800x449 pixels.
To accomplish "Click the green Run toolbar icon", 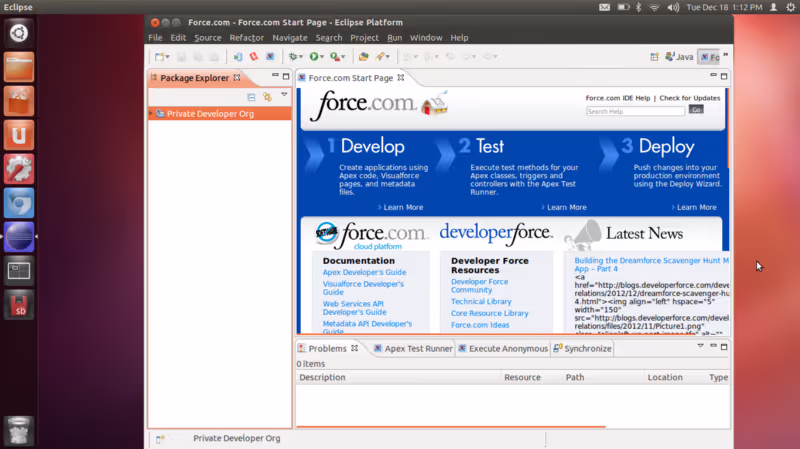I will (314, 57).
